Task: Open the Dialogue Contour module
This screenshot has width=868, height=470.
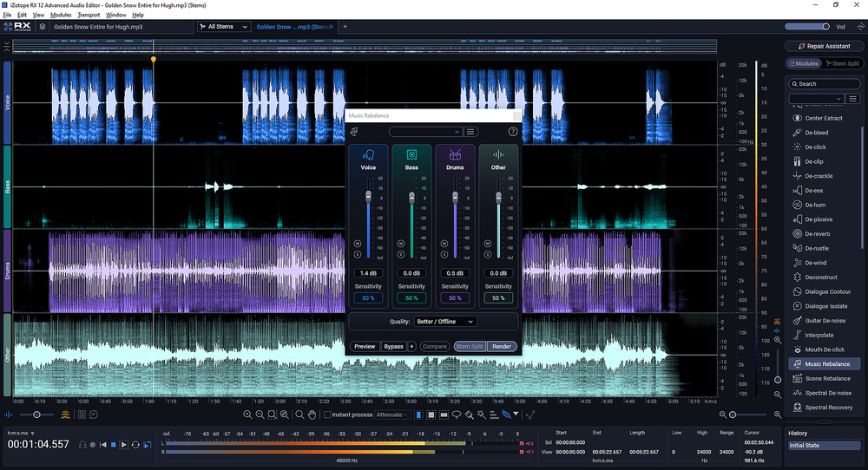Action: pyautogui.click(x=824, y=291)
